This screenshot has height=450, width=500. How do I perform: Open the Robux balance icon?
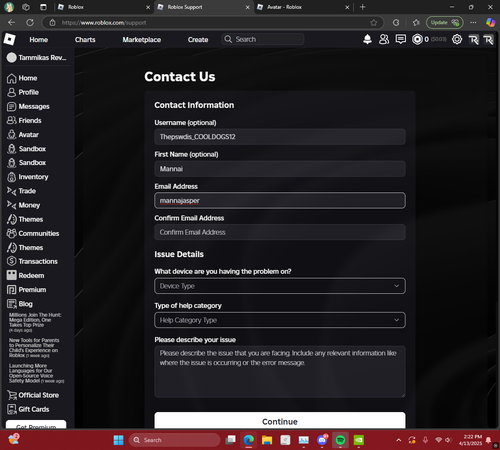[x=417, y=39]
